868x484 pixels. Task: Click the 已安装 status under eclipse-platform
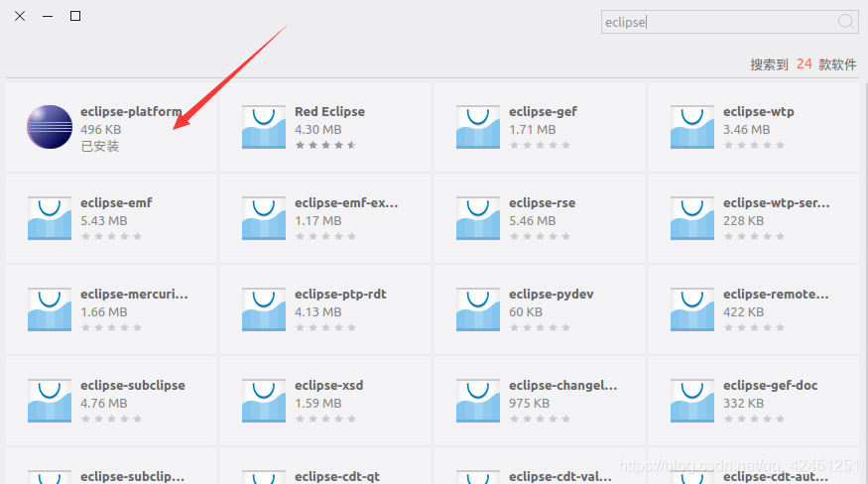tap(100, 146)
